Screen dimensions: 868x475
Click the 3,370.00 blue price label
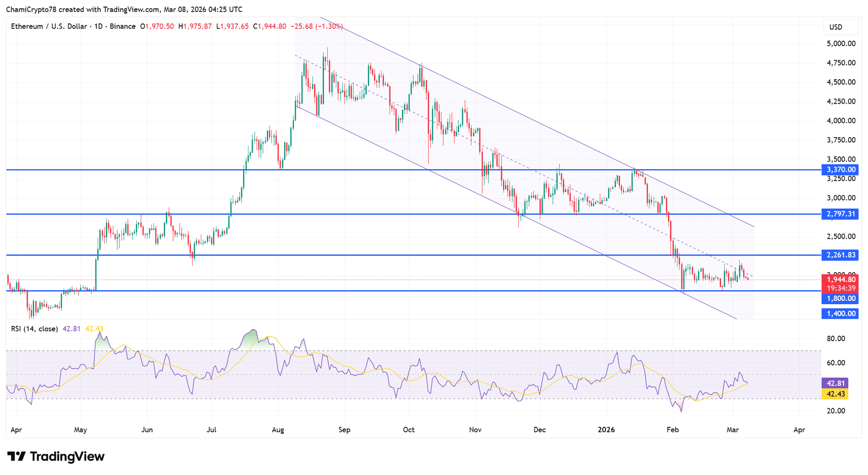840,170
